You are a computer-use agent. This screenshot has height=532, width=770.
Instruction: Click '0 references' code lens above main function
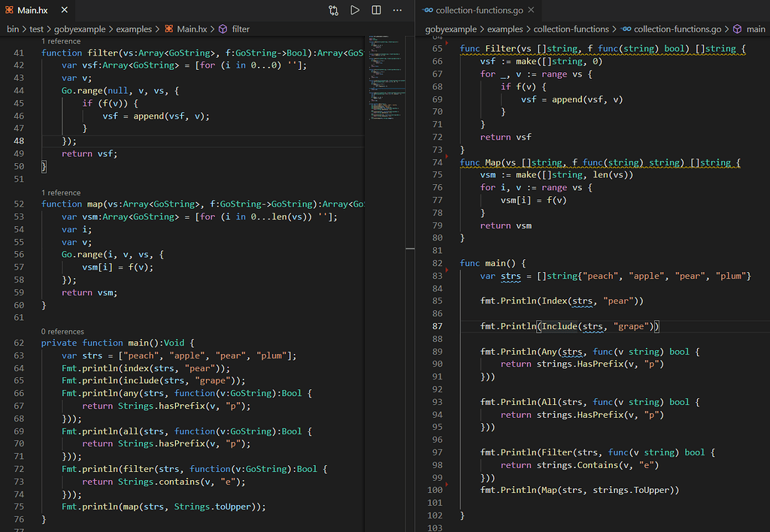click(62, 331)
